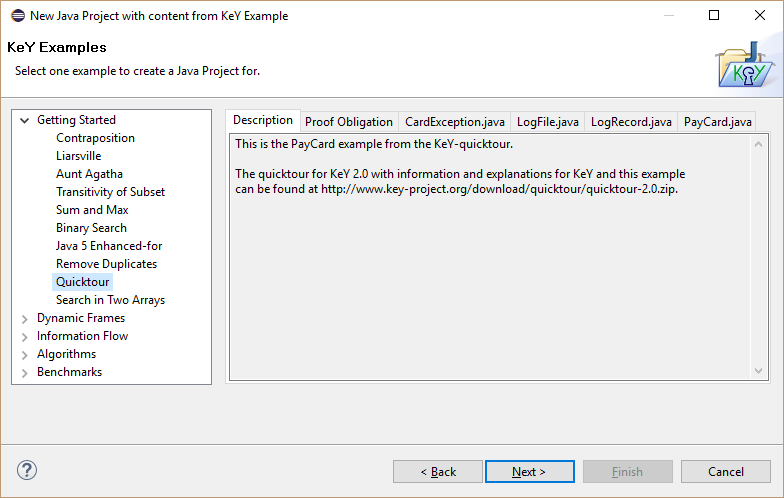This screenshot has width=784, height=498.
Task: Select the Remove Duplicates example
Action: point(106,264)
